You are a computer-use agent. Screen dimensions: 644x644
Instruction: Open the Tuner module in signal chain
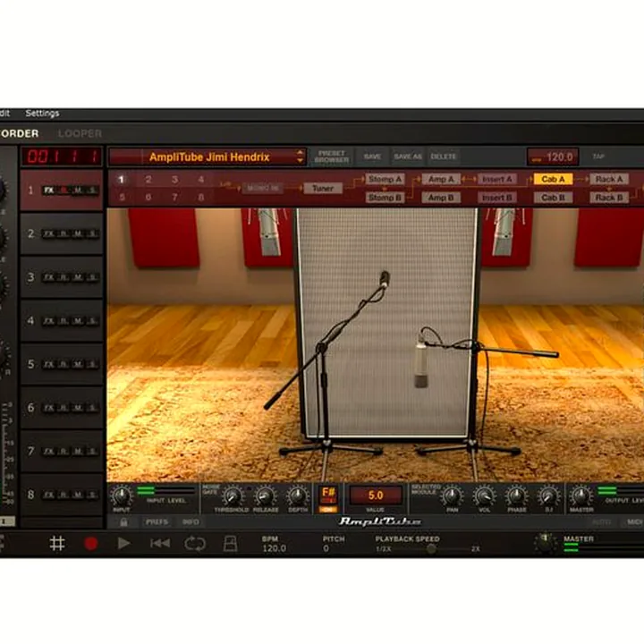click(323, 188)
